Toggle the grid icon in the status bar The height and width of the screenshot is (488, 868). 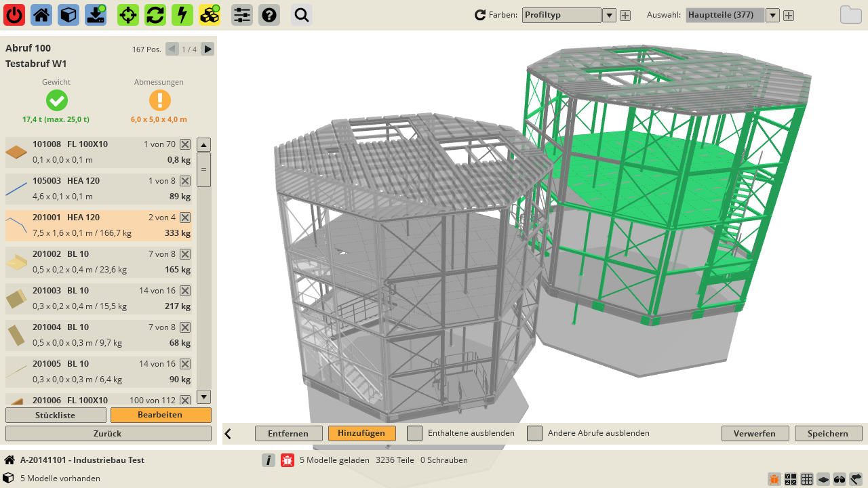807,479
